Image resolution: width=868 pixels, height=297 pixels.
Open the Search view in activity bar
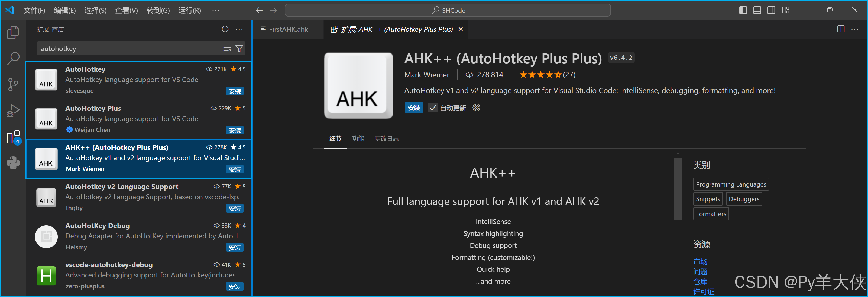[13, 58]
